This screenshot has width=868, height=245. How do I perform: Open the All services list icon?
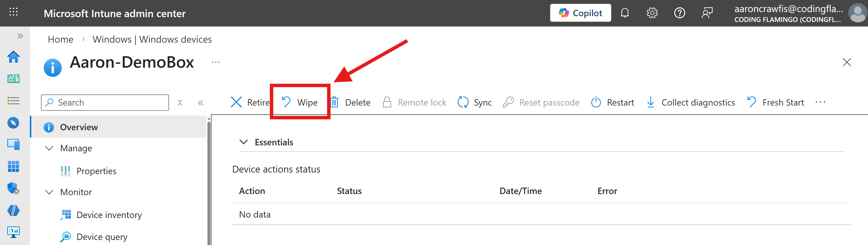[x=13, y=100]
